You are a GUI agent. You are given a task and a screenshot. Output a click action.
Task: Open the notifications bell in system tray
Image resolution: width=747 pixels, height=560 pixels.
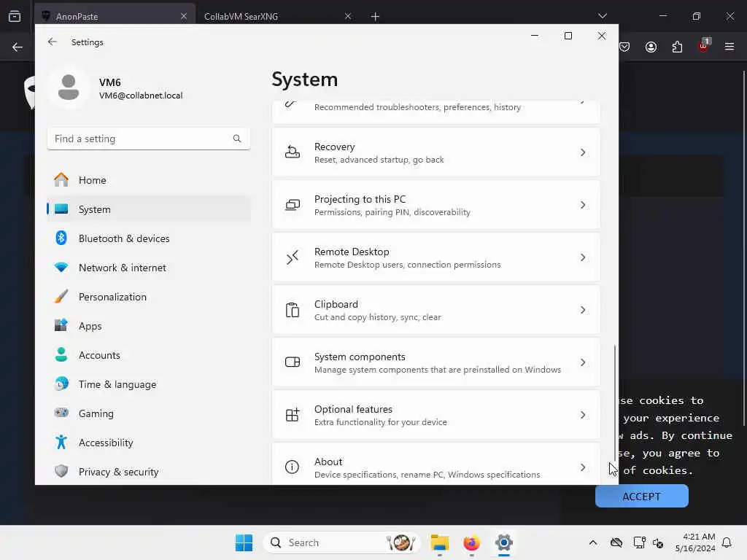727,542
